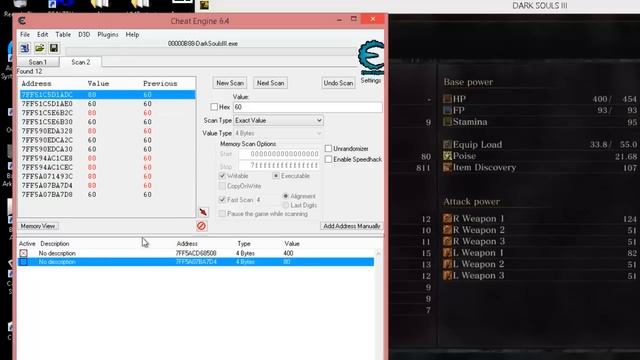640x360 pixels.
Task: Toggle active box for address 7FF5A07BA7D4 entry
Action: pos(24,262)
